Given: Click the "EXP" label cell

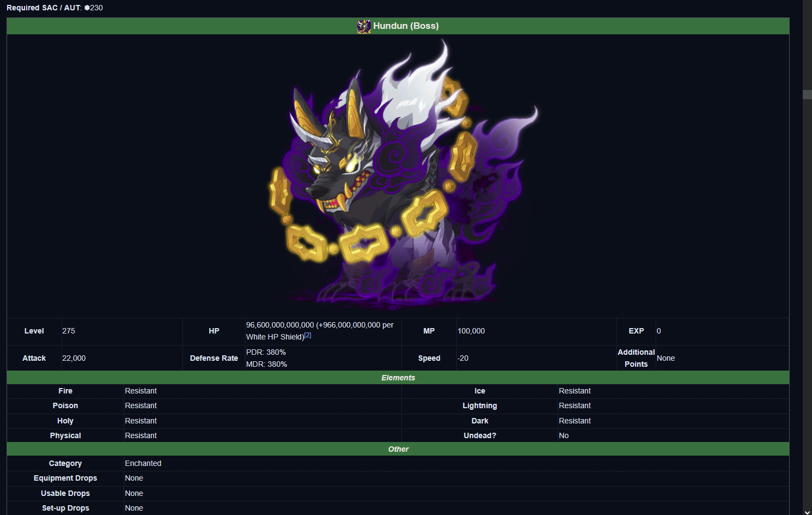Looking at the screenshot, I should pyautogui.click(x=636, y=331).
